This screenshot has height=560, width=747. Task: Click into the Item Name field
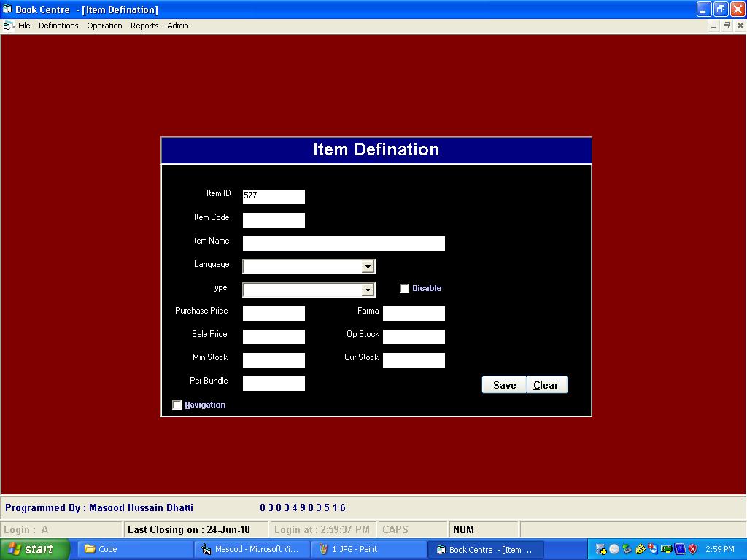[x=344, y=244]
